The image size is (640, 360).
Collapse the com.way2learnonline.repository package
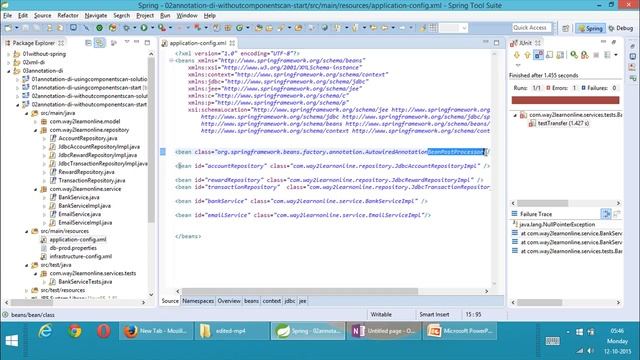tap(36, 130)
